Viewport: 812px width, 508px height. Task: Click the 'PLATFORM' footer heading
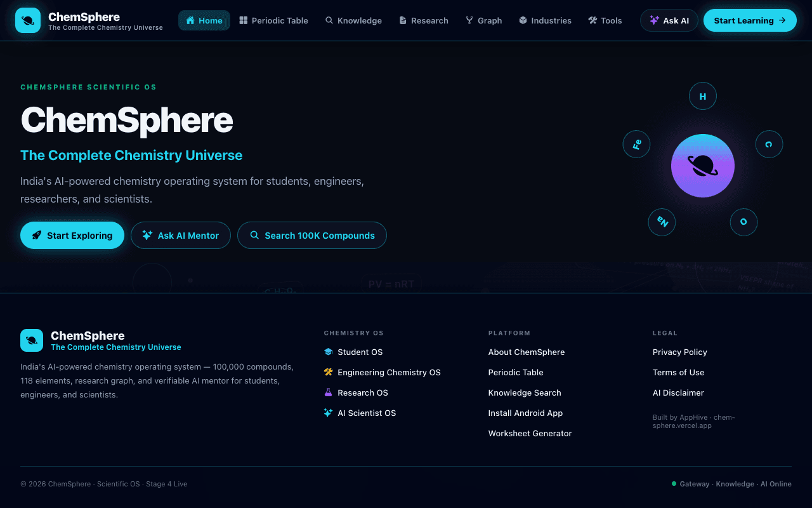coord(509,333)
